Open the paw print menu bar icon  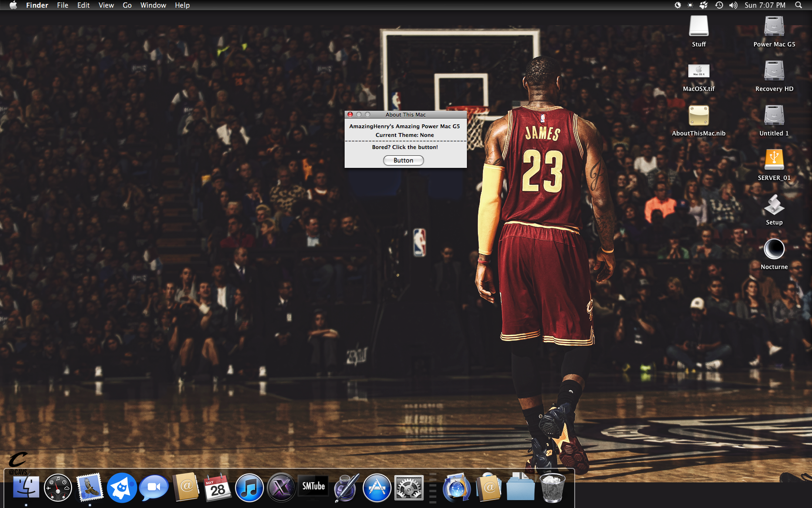[x=704, y=5]
